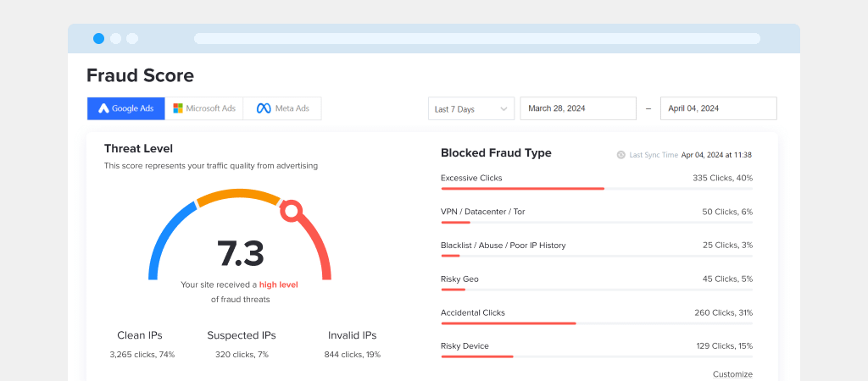The width and height of the screenshot is (868, 381).
Task: Click the blue browser window dot
Action: coord(98,38)
